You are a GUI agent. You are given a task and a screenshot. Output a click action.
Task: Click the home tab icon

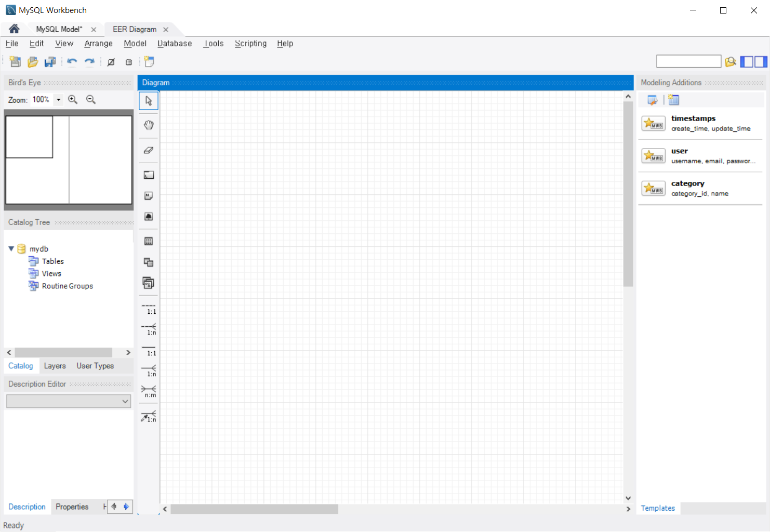14,29
